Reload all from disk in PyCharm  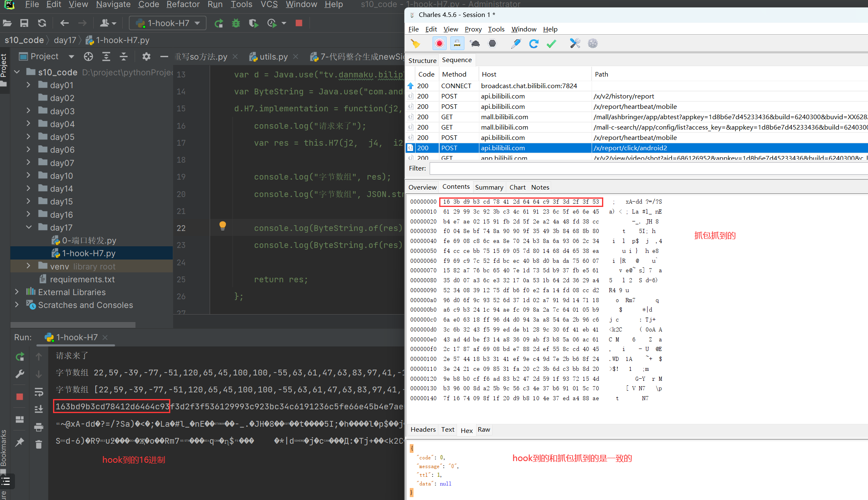42,23
